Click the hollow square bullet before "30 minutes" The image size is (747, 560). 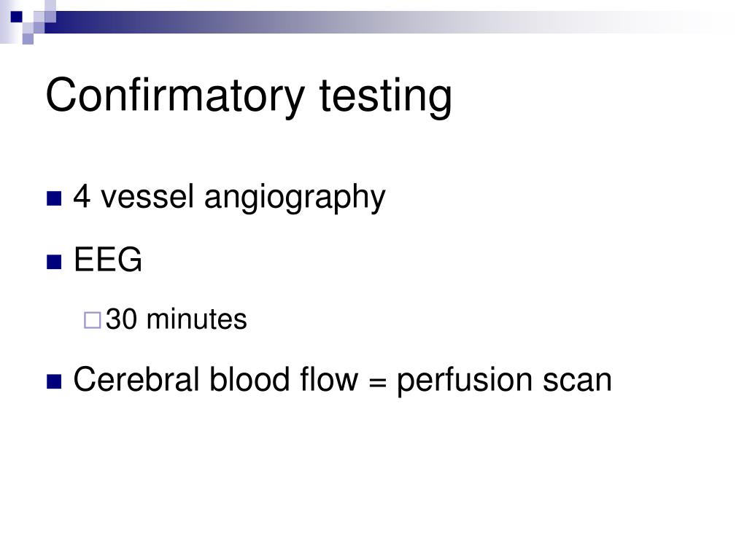pos(93,321)
